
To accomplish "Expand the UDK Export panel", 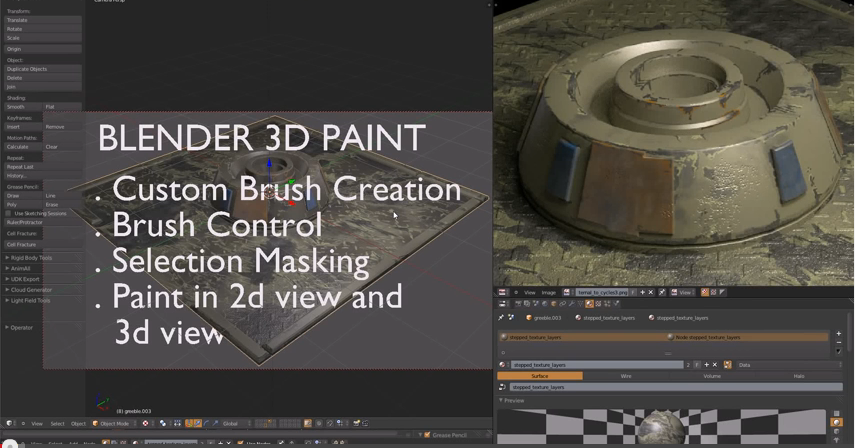I will click(x=23, y=279).
